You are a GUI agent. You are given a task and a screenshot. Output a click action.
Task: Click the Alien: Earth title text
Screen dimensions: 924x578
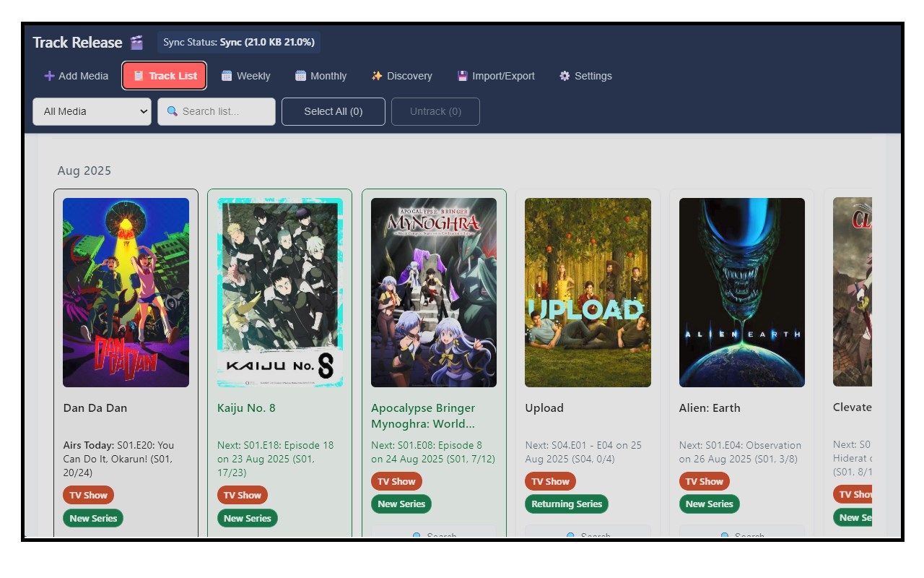(x=710, y=407)
